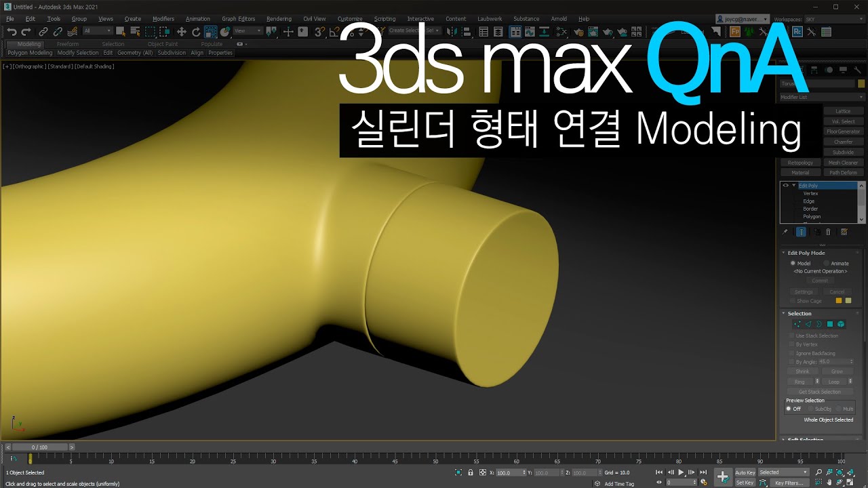Screen dimensions: 868x488
Task: Go to the animation start frame
Action: point(659,472)
